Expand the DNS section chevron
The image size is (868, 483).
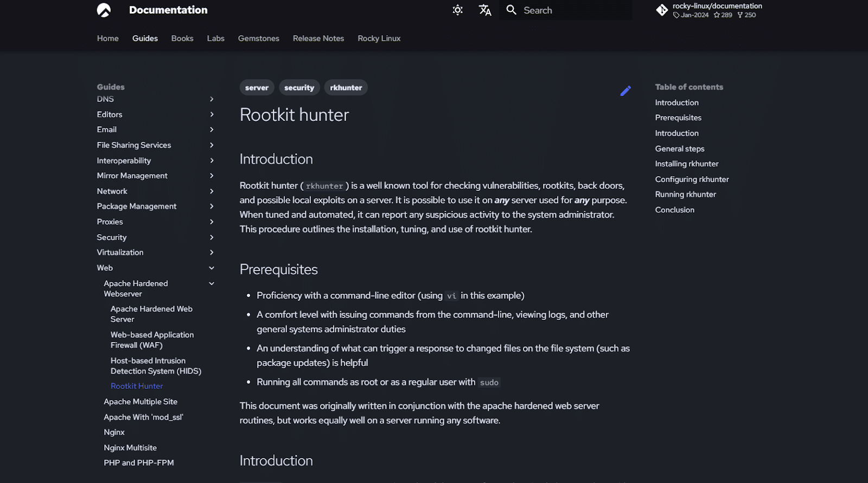(212, 99)
